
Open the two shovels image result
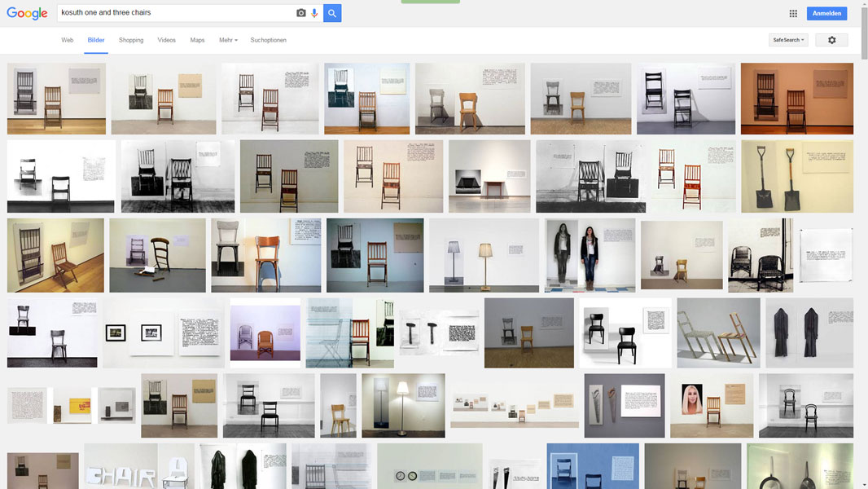tap(796, 176)
